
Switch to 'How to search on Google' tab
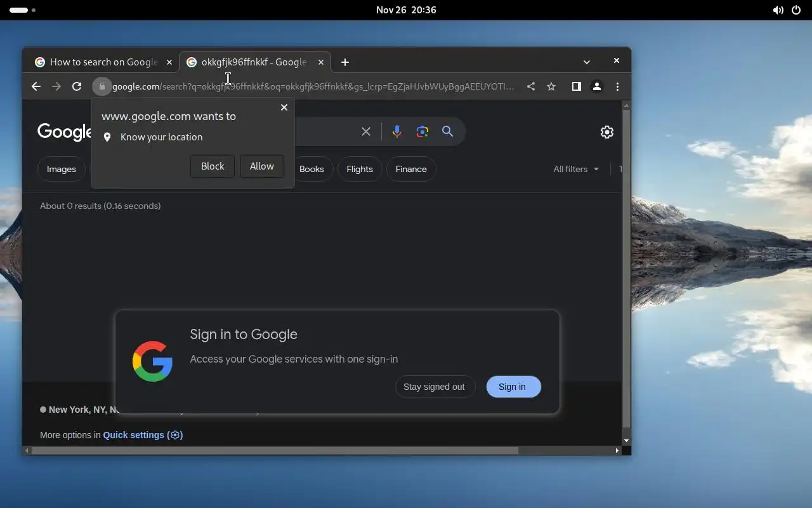(103, 62)
